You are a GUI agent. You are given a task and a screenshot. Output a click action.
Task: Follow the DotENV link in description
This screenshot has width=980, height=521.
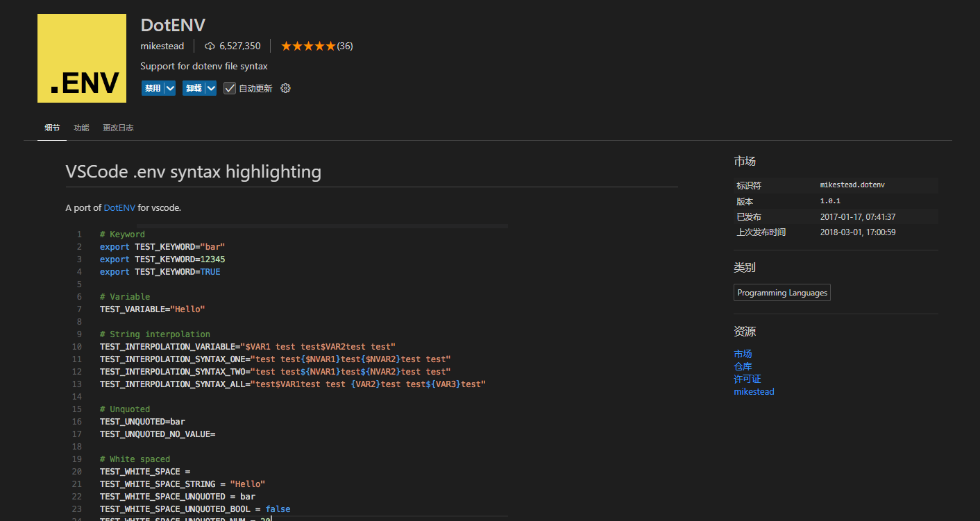tap(119, 207)
